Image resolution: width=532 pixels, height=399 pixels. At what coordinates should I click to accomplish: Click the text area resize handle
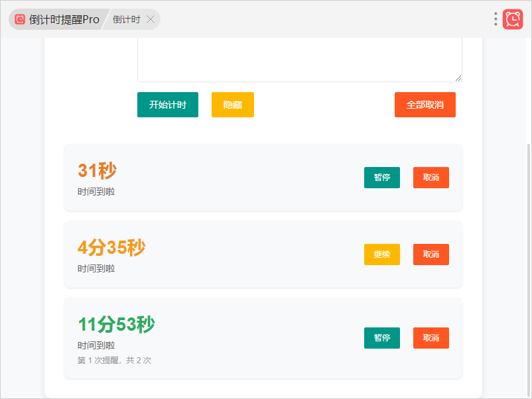tap(458, 78)
